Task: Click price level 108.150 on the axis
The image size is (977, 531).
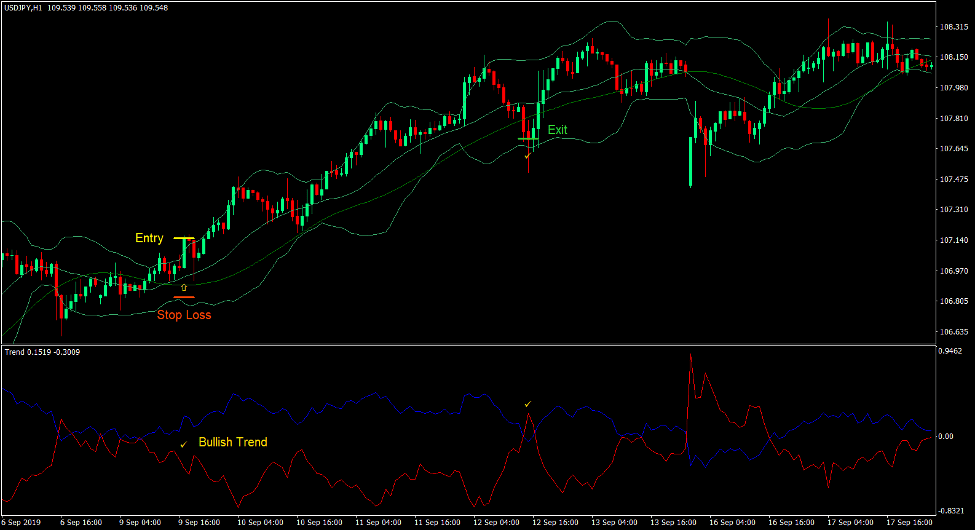Action: pos(953,57)
